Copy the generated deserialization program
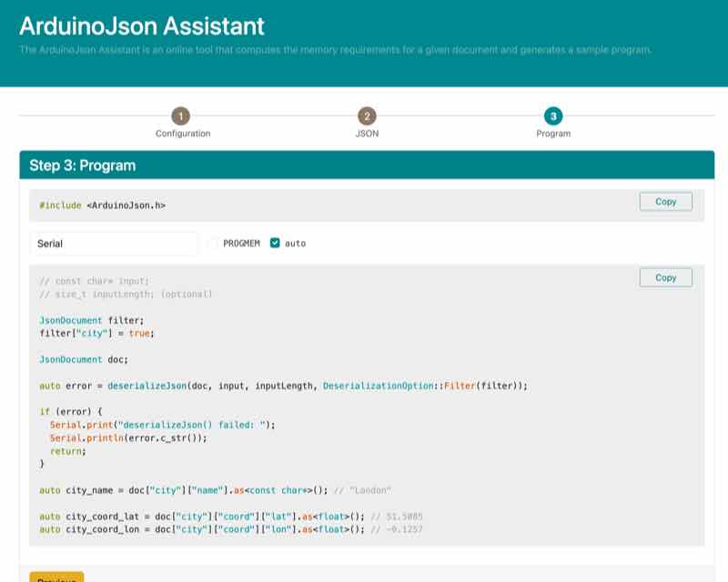 (666, 277)
